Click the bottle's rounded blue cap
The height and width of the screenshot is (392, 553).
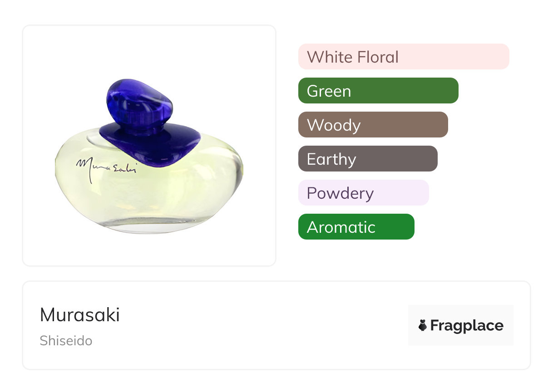[x=139, y=103]
